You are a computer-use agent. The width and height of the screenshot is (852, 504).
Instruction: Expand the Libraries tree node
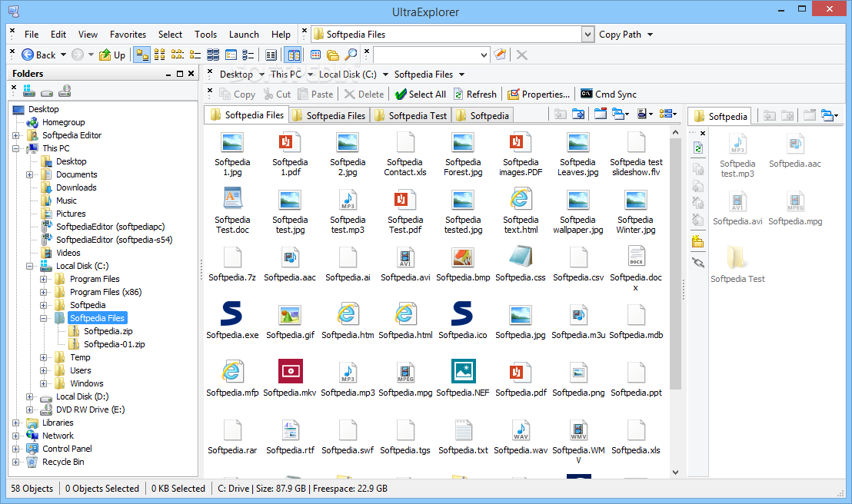(x=15, y=423)
